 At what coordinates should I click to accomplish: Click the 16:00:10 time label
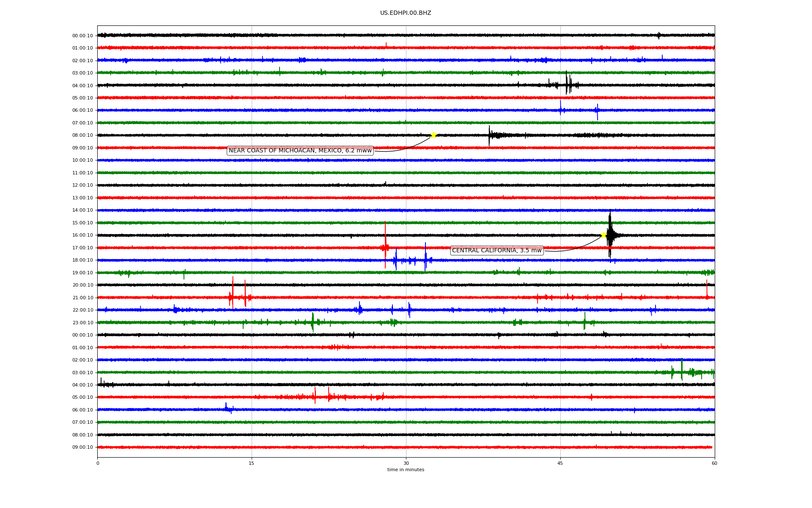pos(82,235)
